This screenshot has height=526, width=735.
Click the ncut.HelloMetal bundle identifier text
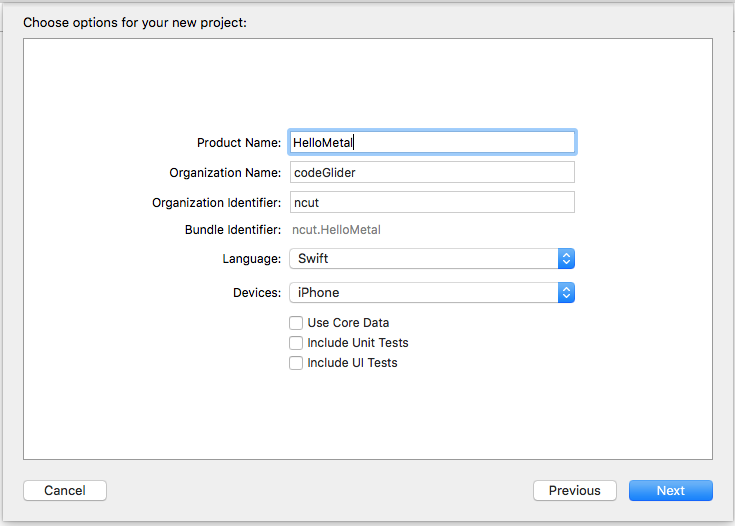(336, 230)
